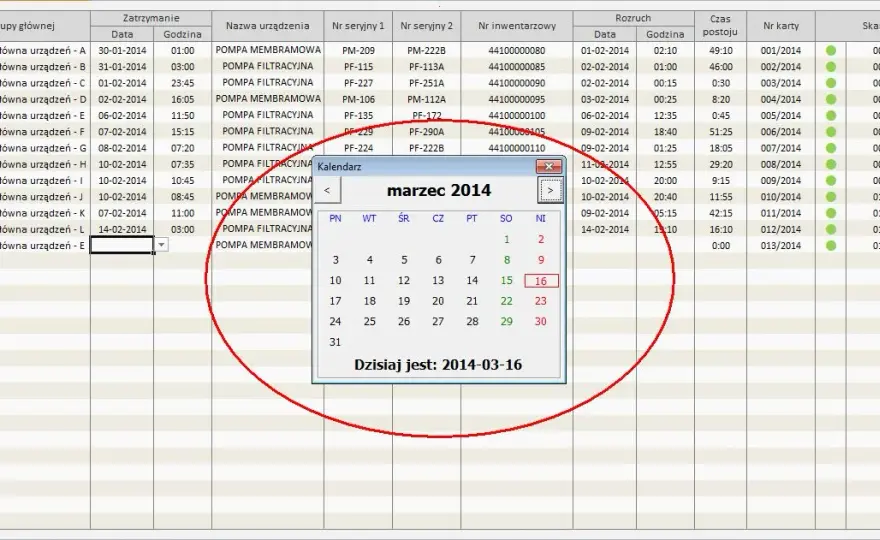The image size is (880, 540).
Task: Select the 'Nr karty' column header
Action: pyautogui.click(x=781, y=26)
